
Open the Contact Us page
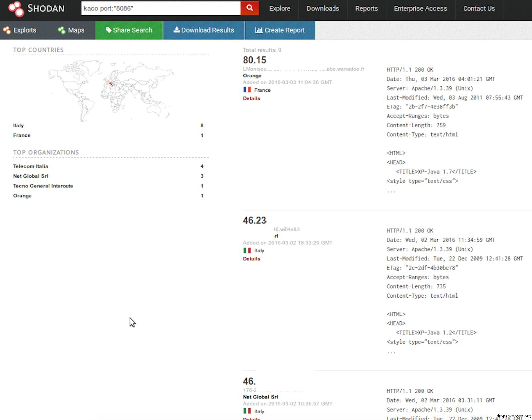point(479,9)
